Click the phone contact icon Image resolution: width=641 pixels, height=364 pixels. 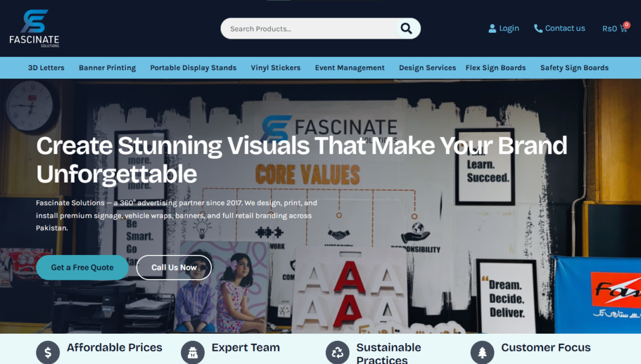[x=538, y=28]
